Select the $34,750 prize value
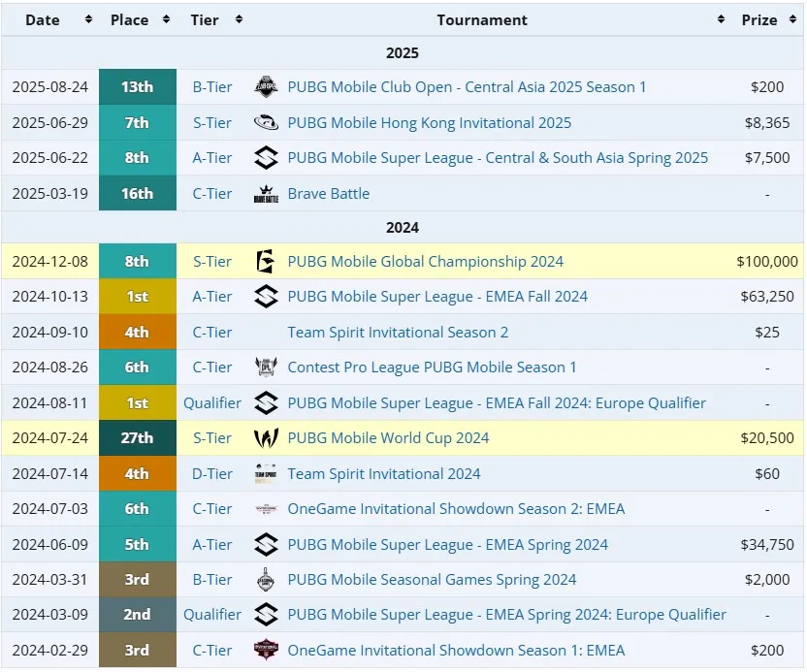 click(x=767, y=544)
